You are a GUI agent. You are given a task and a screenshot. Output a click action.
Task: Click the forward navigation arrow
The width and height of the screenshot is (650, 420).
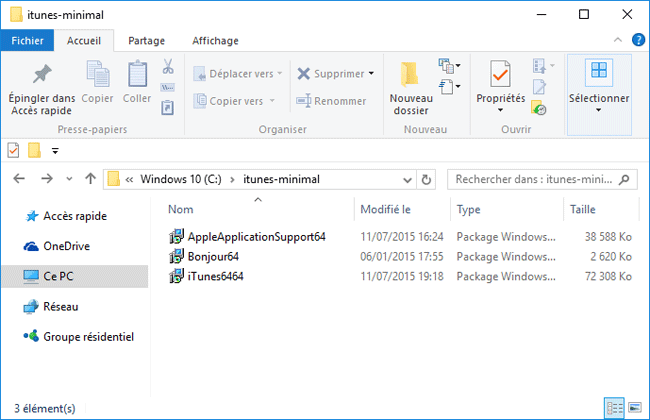47,179
